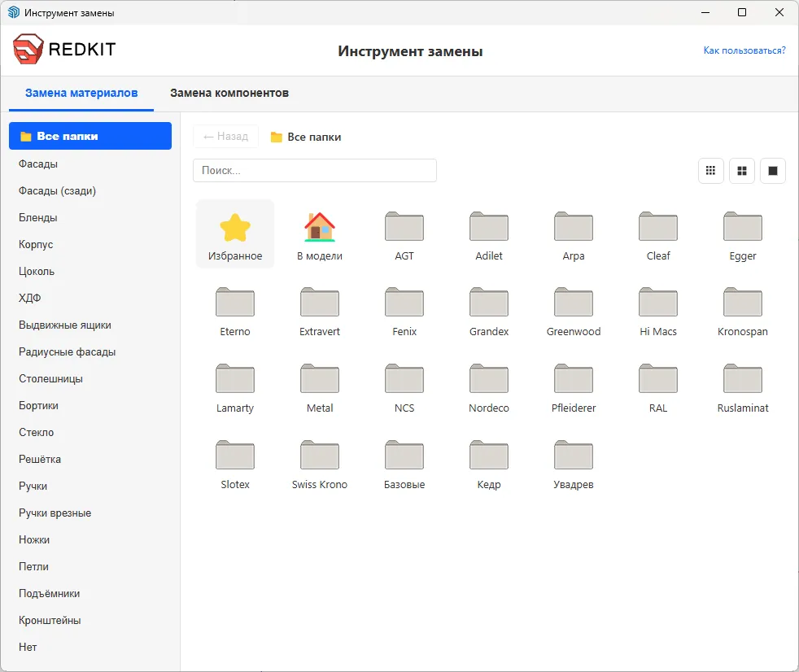Screen dimensions: 799x672
Task: Open the Как пользоваться? help link
Action: tap(744, 50)
